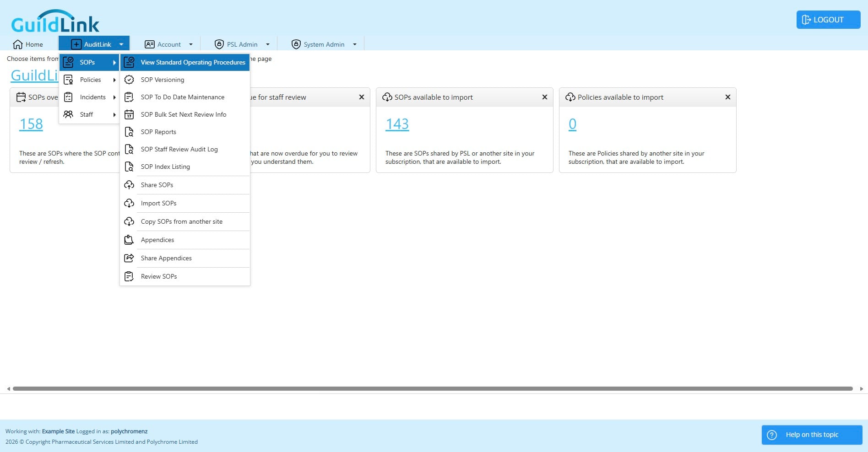Click the horizontal scrollbar track
Screen dimensions: 868x452
[433, 389]
